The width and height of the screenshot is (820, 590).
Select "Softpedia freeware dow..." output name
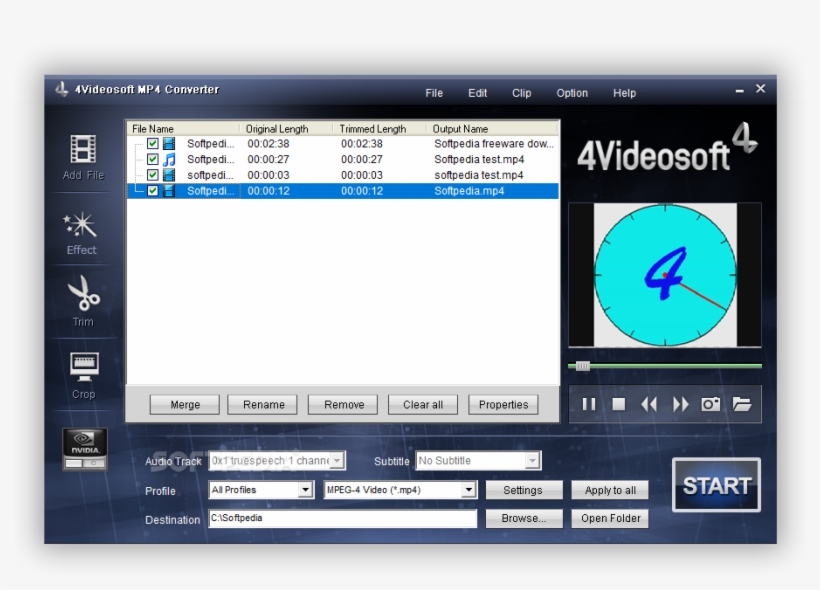click(x=494, y=143)
